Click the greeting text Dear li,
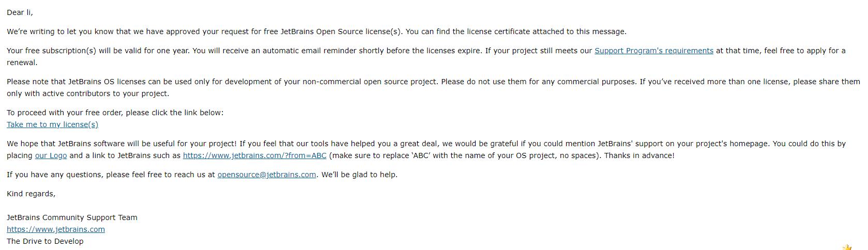868x250 pixels. point(20,12)
